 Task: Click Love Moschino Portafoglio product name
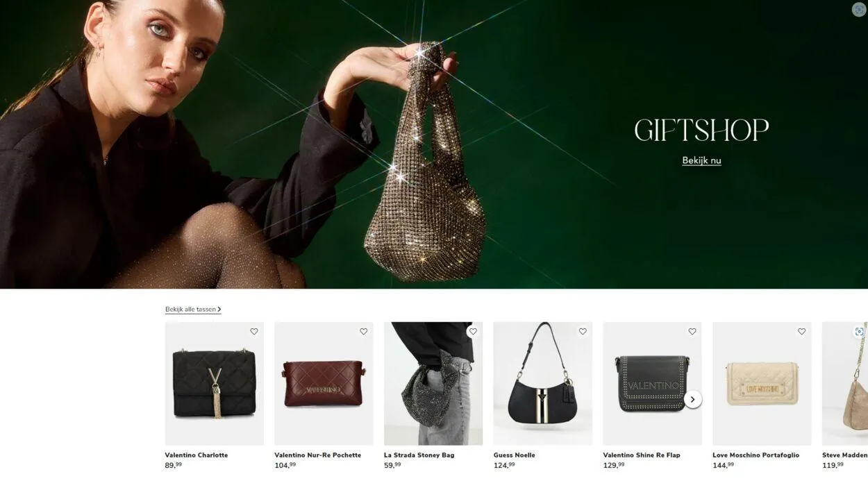(756, 455)
